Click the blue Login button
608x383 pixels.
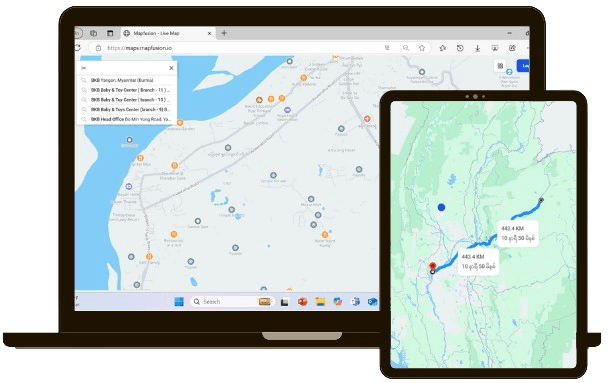[523, 66]
